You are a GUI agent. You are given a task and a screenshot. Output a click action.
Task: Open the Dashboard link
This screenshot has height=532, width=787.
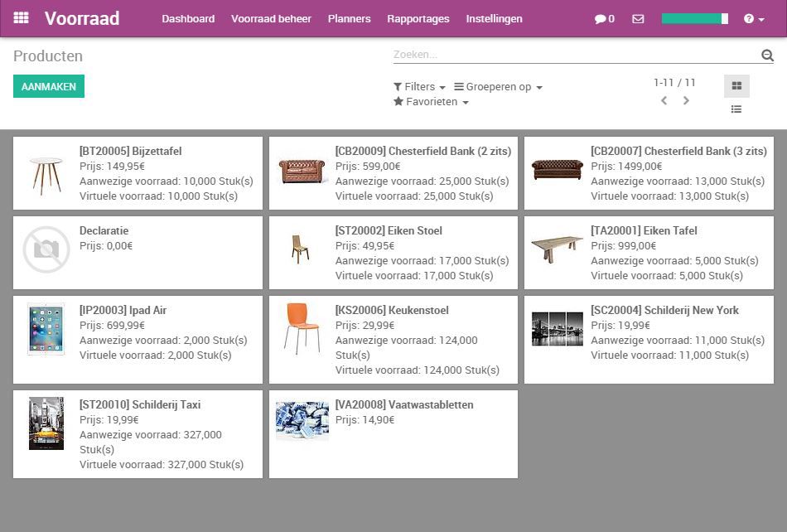(x=188, y=18)
